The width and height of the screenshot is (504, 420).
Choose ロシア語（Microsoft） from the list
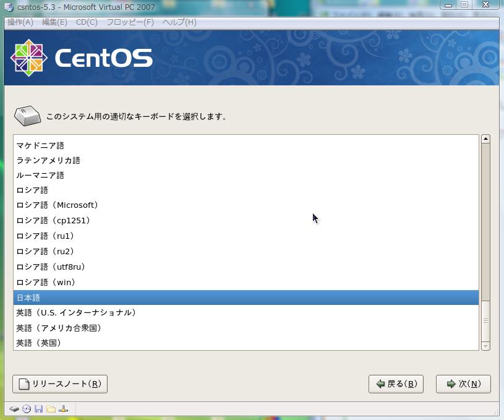coord(57,205)
